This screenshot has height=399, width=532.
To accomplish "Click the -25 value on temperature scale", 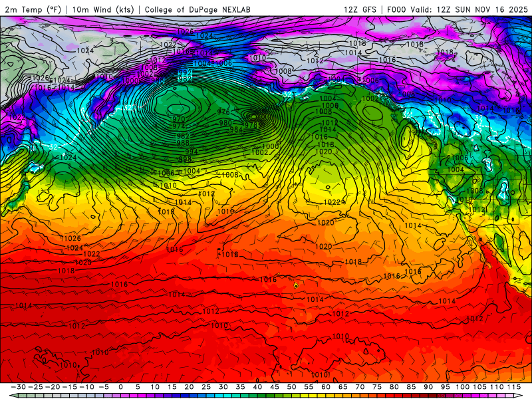I will [x=35, y=387].
